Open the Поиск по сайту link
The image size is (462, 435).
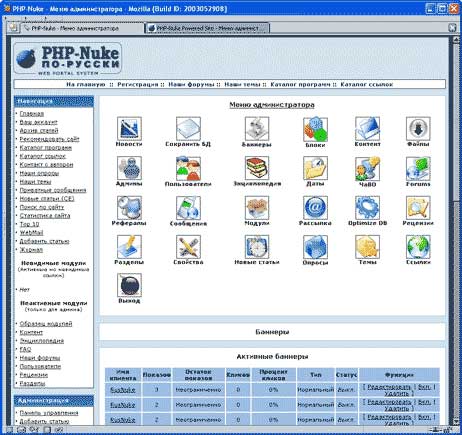(x=42, y=207)
